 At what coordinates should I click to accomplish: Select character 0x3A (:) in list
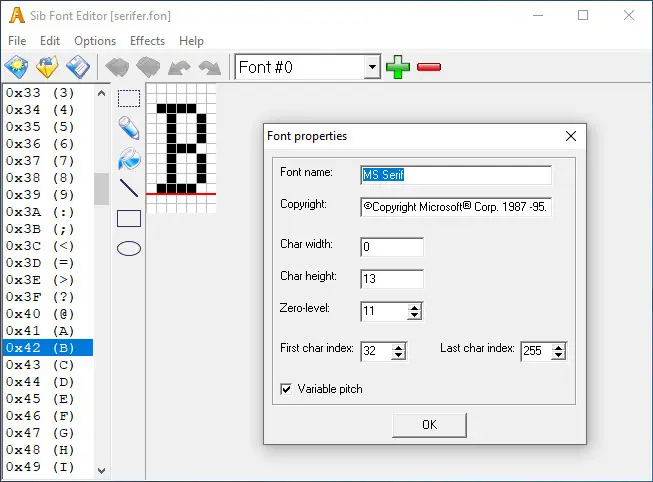[x=47, y=212]
